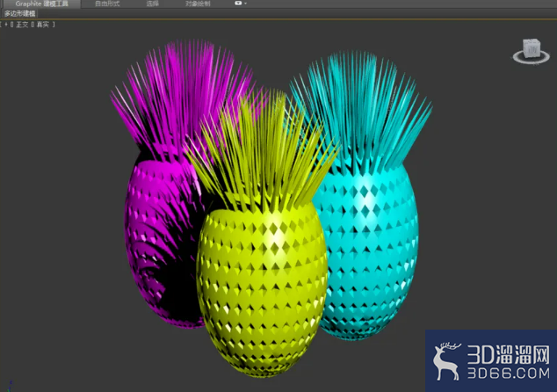Open the 正交 viewport view menu
The height and width of the screenshot is (392, 557).
click(x=22, y=25)
